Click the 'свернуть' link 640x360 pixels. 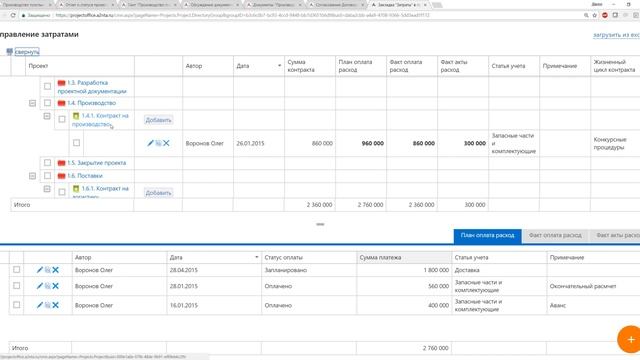(27, 52)
